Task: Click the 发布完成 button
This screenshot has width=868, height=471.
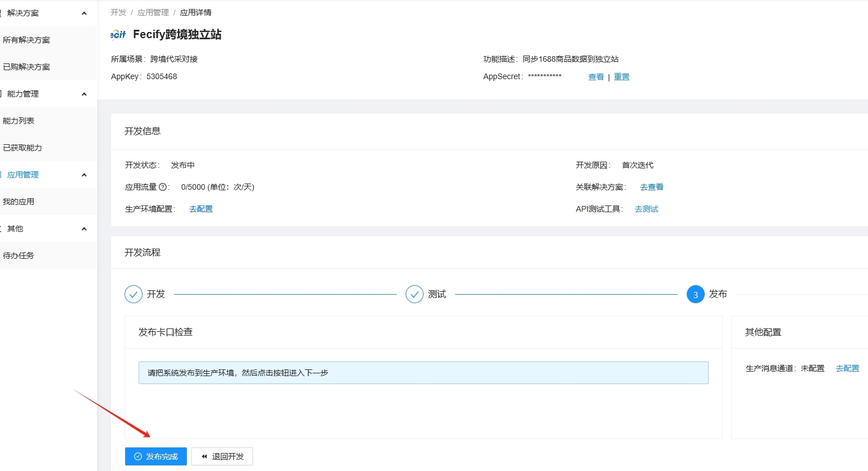Action: click(156, 456)
